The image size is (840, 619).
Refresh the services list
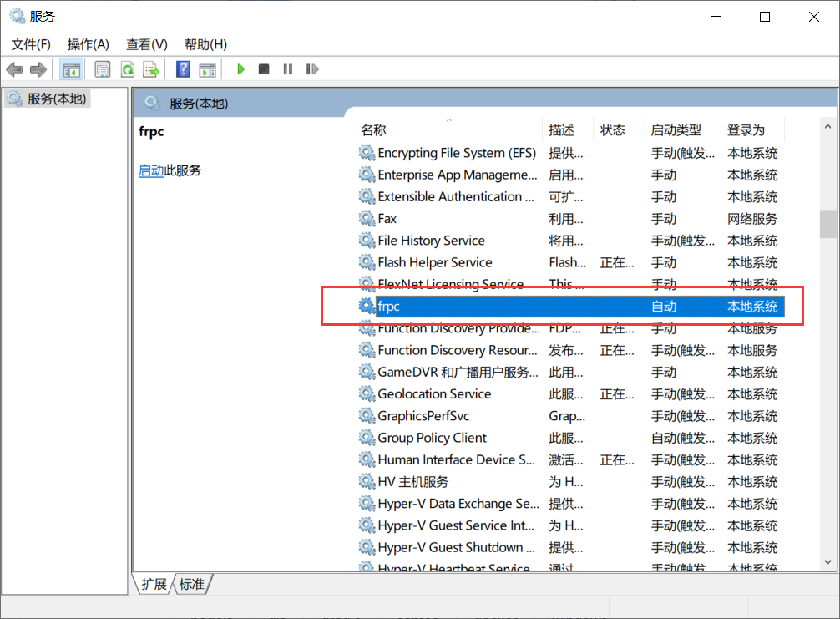[x=128, y=69]
